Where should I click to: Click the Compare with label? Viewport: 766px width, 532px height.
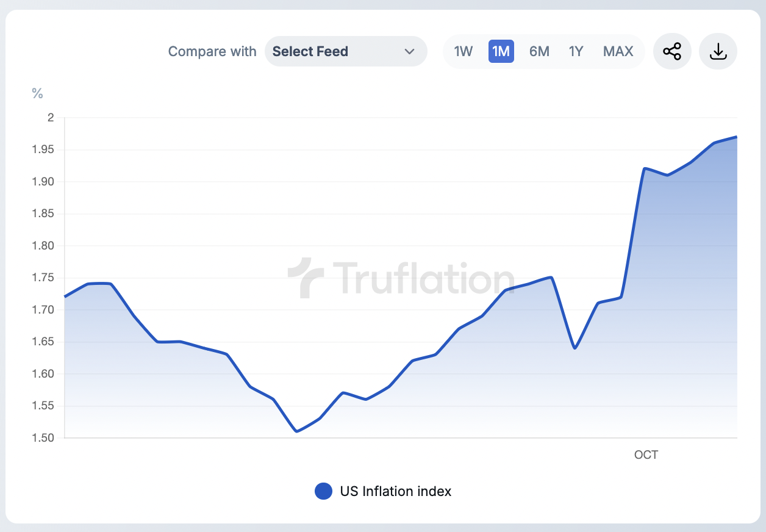[x=212, y=52]
